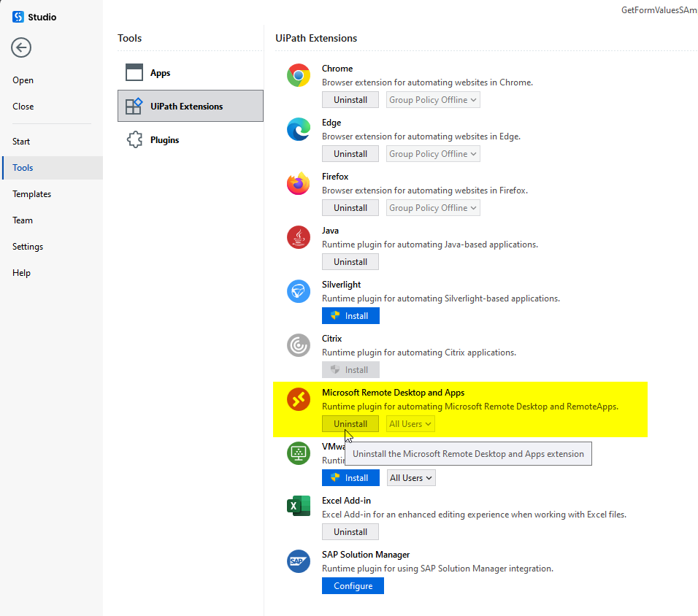
Task: Switch to the Plugins tab
Action: tap(190, 139)
